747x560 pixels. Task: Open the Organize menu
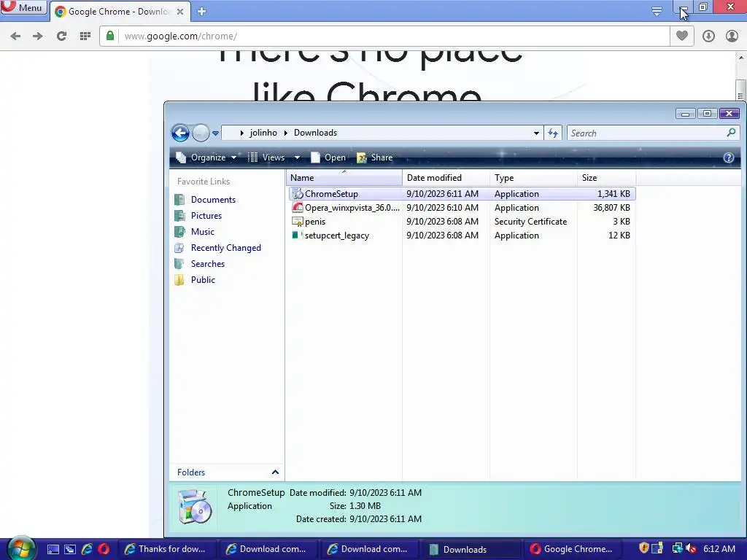pyautogui.click(x=206, y=157)
